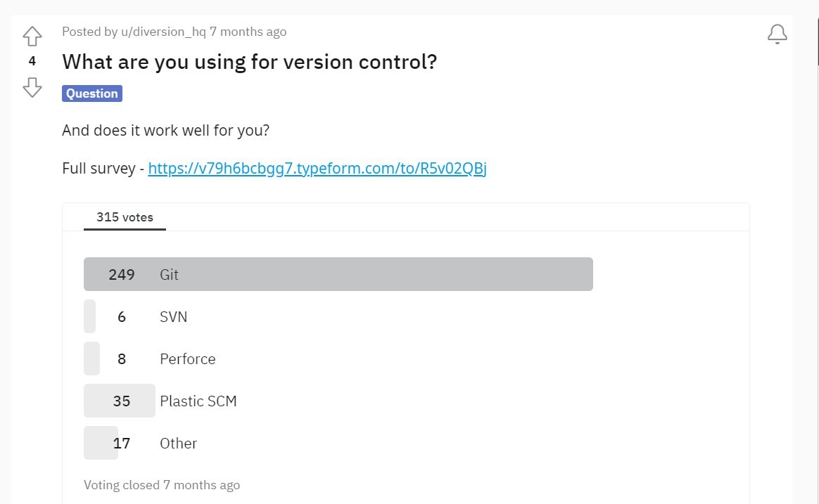Click the Git poll result bar
Viewport: 819px width, 504px height.
pyautogui.click(x=338, y=274)
